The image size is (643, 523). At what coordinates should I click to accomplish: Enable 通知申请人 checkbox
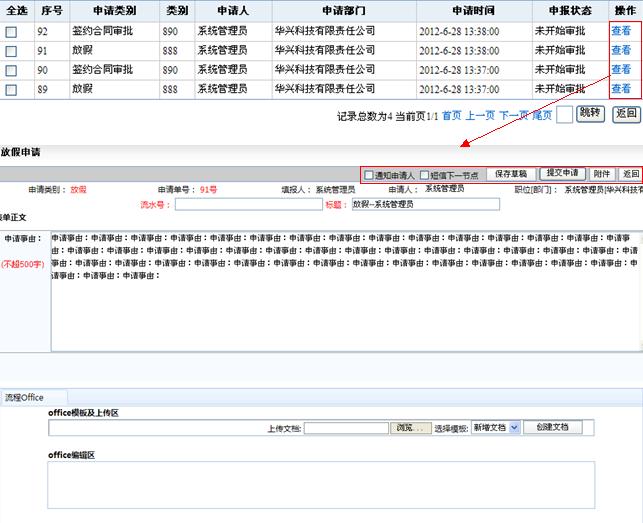(368, 175)
